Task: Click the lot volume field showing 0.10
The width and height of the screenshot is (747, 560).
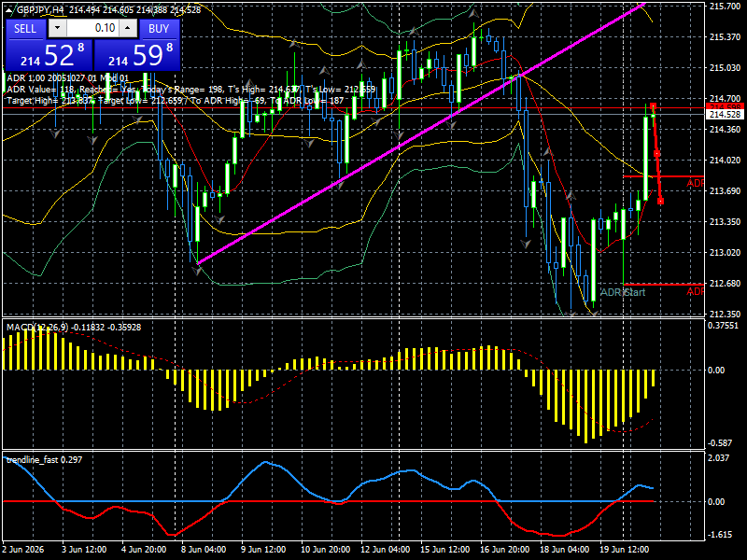Action: tap(92, 29)
